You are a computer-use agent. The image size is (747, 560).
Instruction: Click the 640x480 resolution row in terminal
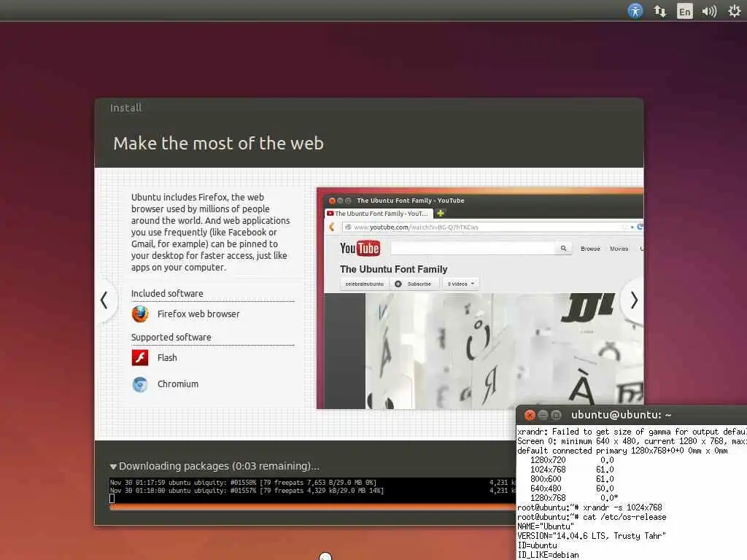[572, 489]
